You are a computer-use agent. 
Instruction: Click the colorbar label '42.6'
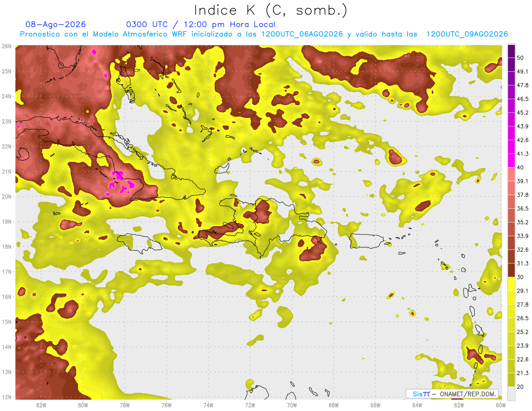click(x=522, y=140)
